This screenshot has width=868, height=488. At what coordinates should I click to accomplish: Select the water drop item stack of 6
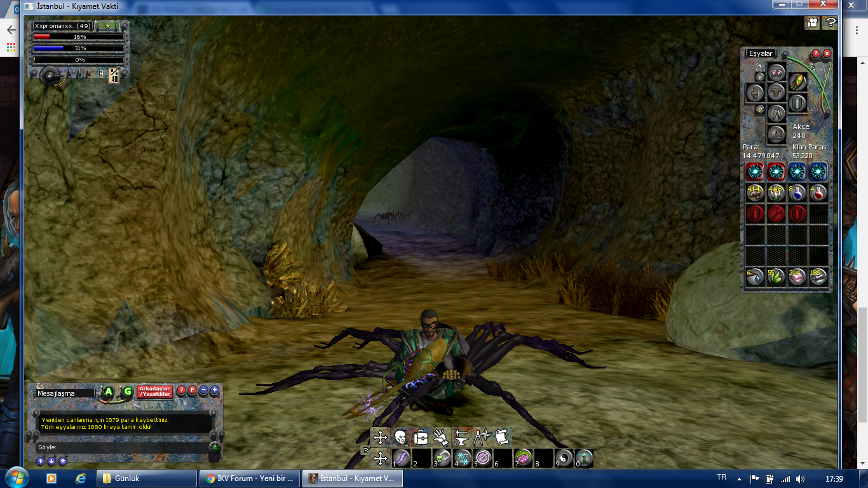point(755,276)
